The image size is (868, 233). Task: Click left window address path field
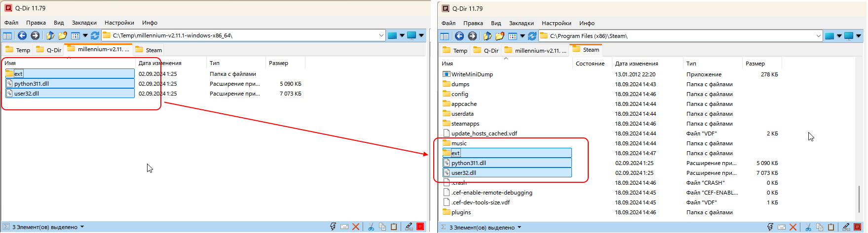244,35
